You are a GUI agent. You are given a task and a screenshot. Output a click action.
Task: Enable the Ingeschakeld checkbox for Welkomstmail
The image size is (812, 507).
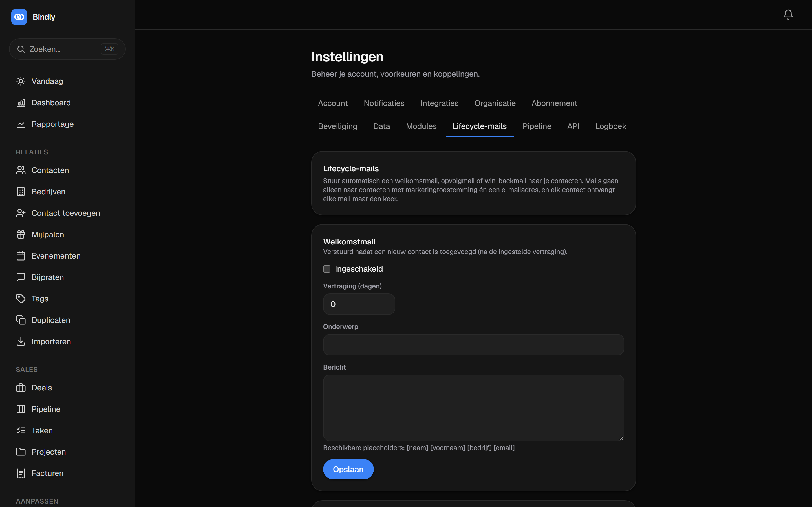click(326, 269)
